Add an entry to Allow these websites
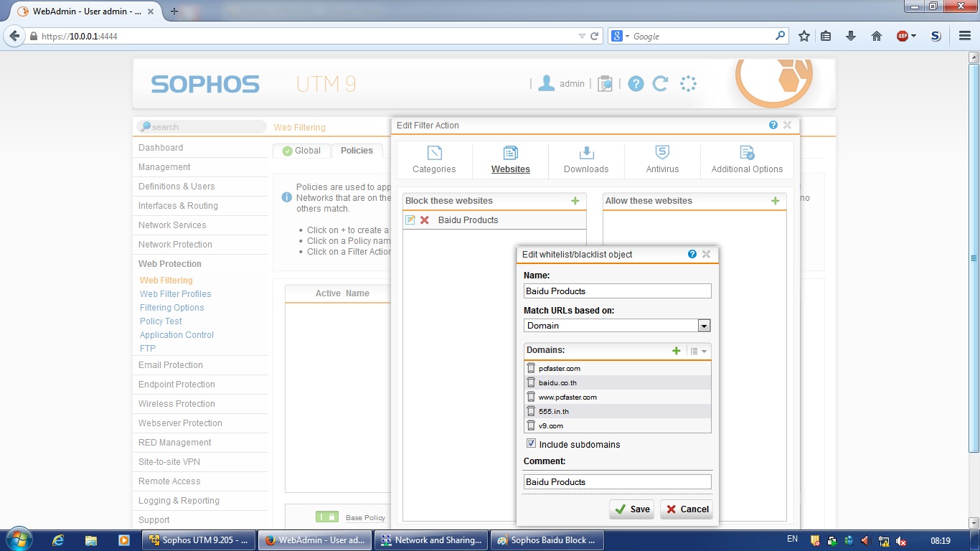 [x=775, y=201]
